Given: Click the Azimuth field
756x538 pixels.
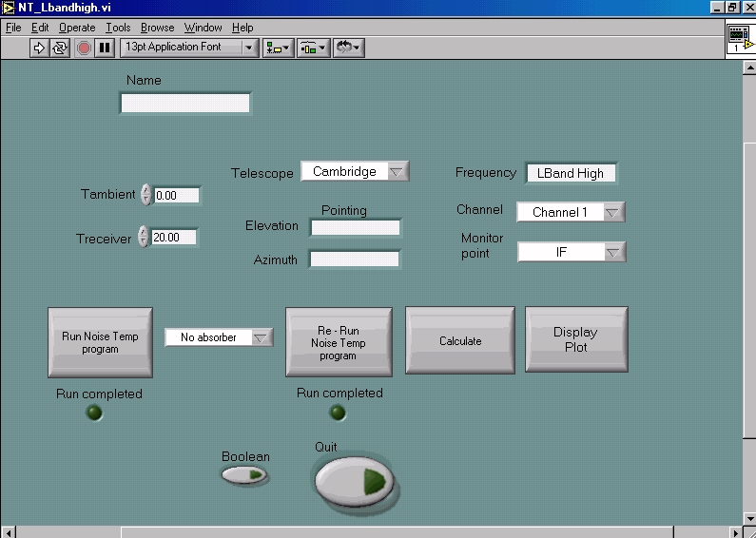Looking at the screenshot, I should [355, 259].
